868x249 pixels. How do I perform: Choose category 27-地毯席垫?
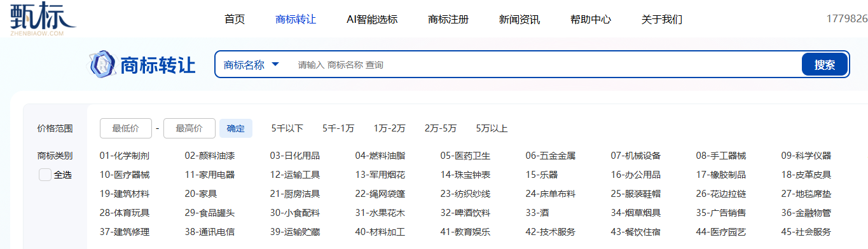pyautogui.click(x=806, y=194)
